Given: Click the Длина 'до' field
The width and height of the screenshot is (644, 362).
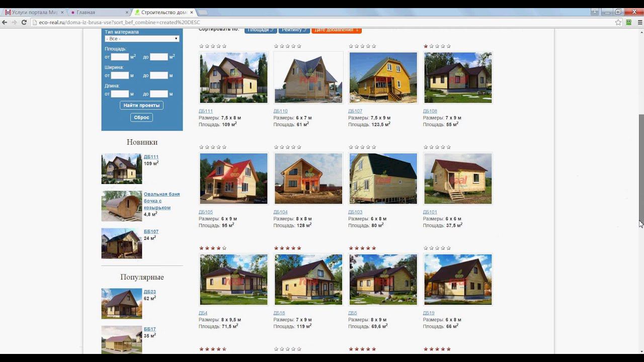Looking at the screenshot, I should click(x=159, y=94).
